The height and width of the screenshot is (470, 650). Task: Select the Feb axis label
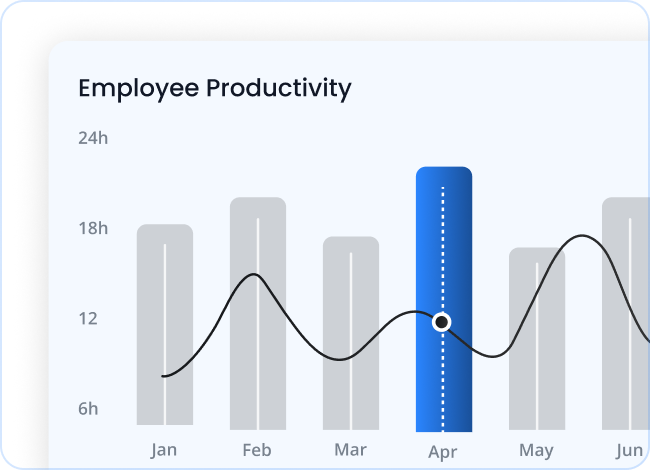coord(257,449)
